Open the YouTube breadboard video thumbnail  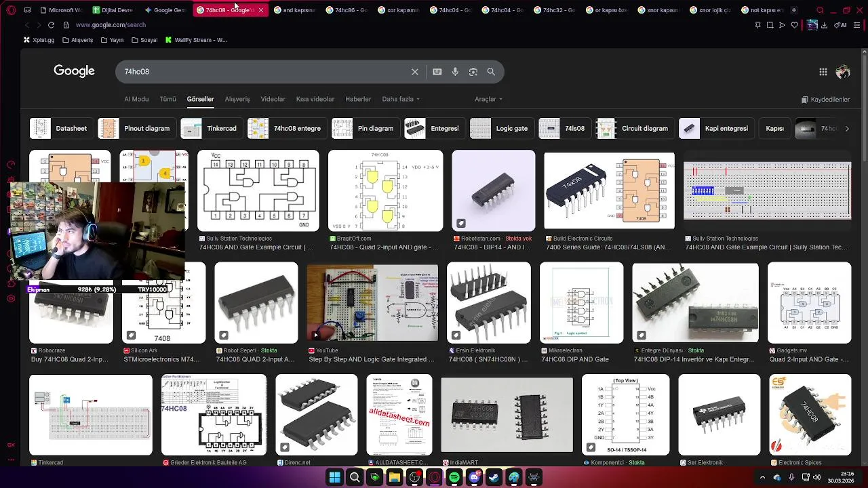tap(372, 302)
